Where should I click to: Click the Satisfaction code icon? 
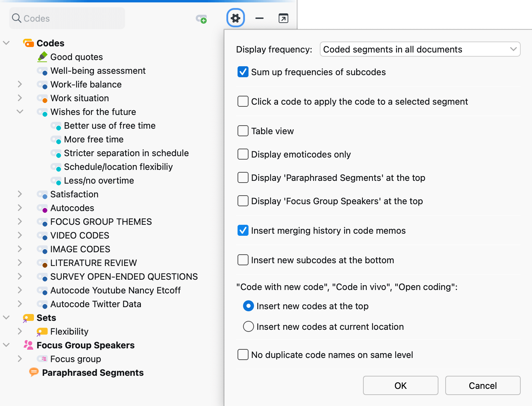(x=43, y=195)
